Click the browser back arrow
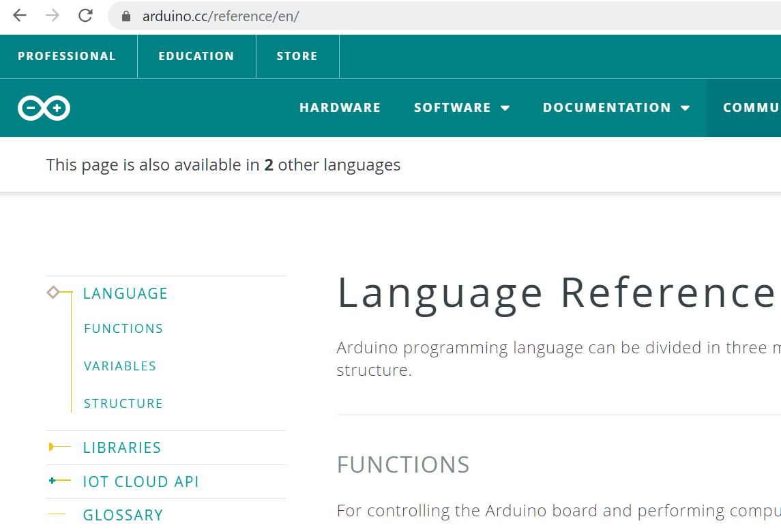 (x=20, y=16)
